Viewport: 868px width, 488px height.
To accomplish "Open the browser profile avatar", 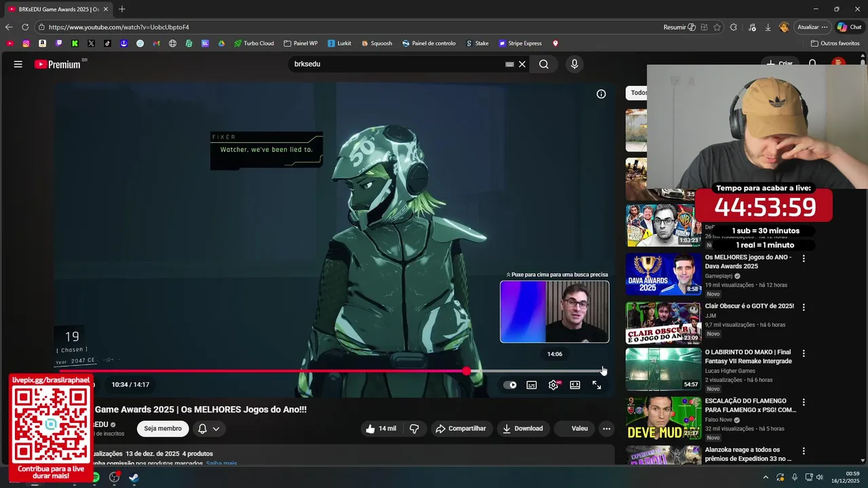I will (x=785, y=27).
